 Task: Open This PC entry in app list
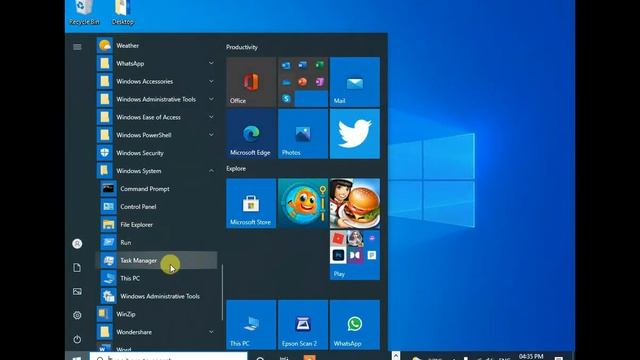point(157,278)
